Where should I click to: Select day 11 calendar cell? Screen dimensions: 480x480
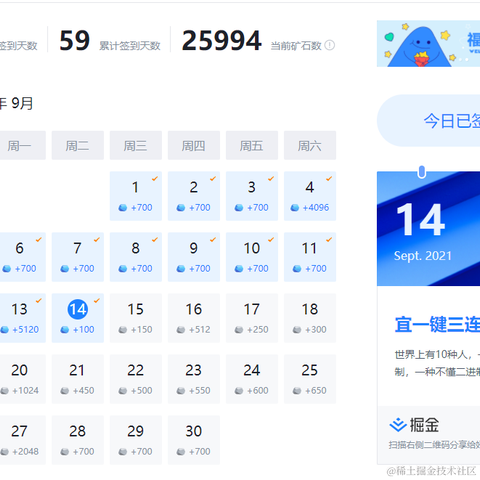tap(310, 257)
